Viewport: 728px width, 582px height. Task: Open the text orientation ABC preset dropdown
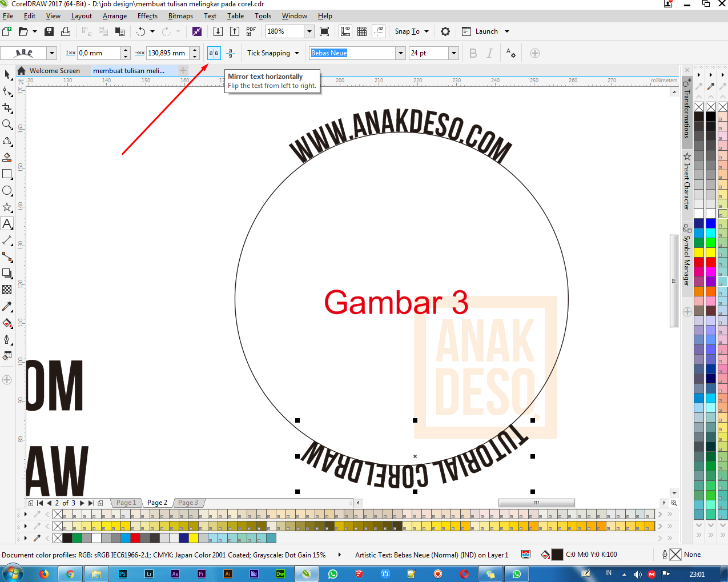pyautogui.click(x=52, y=53)
